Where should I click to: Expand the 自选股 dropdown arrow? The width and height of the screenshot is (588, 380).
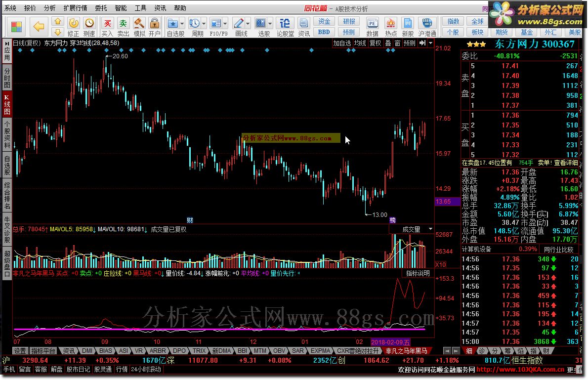(182, 24)
